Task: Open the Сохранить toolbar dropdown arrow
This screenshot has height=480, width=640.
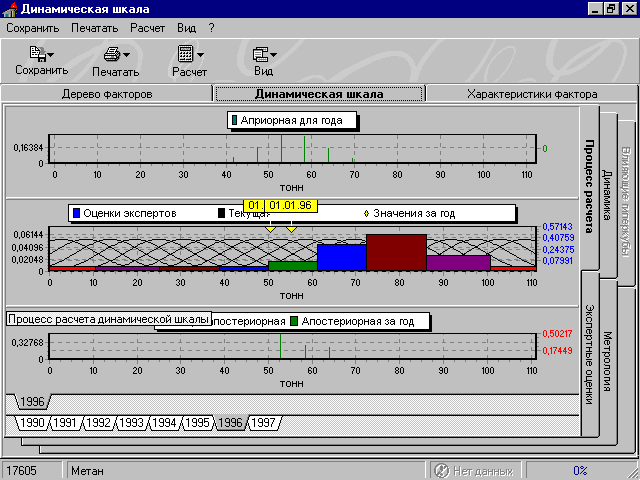Action: (x=51, y=55)
